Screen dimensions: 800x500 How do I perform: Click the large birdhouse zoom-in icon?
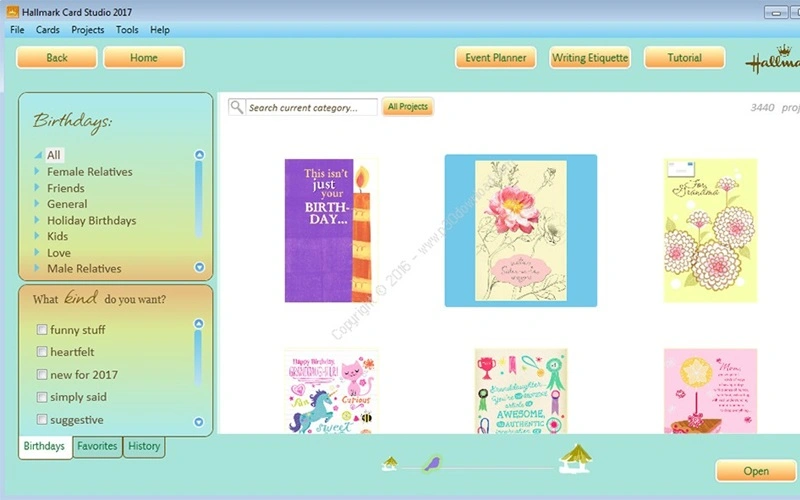tap(575, 458)
